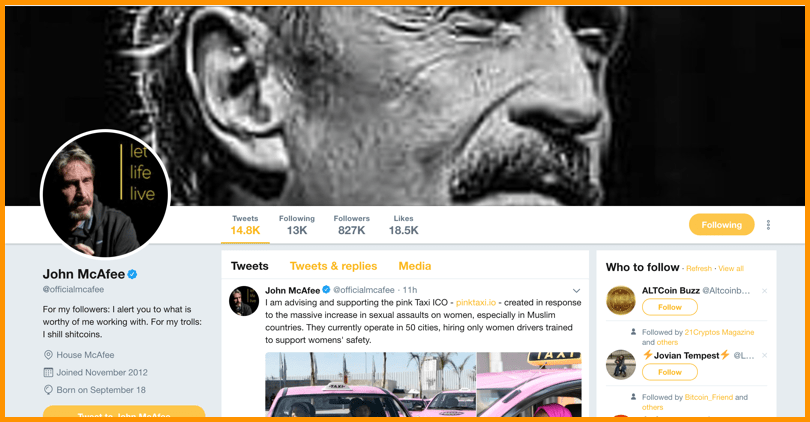This screenshot has height=422, width=810.
Task: Dismiss the Jovian Tempest suggestion
Action: point(765,355)
